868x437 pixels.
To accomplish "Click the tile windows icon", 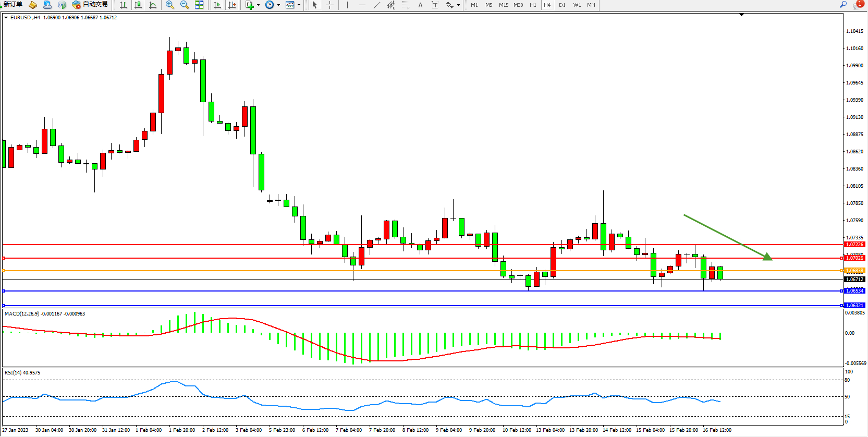I will (x=199, y=5).
